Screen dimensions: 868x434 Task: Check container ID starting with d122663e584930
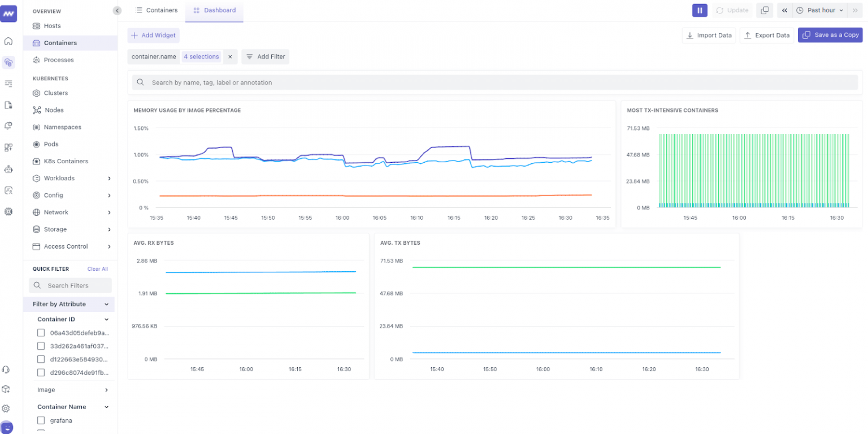41,359
